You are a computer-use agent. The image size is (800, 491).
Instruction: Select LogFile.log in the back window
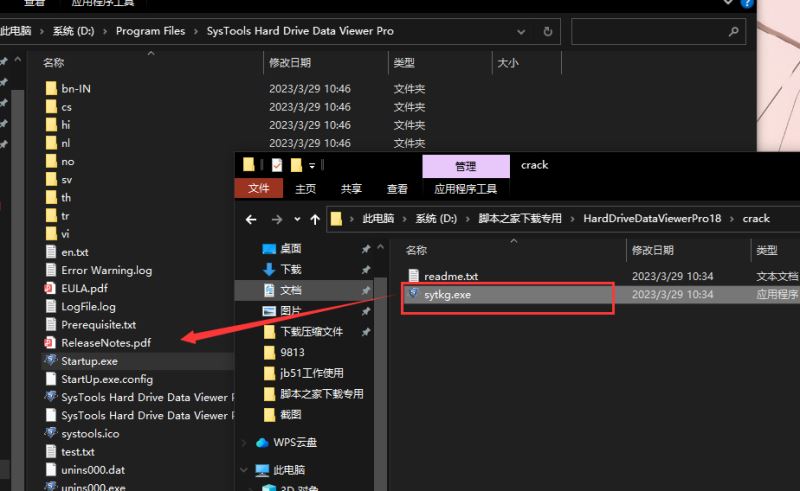(88, 307)
